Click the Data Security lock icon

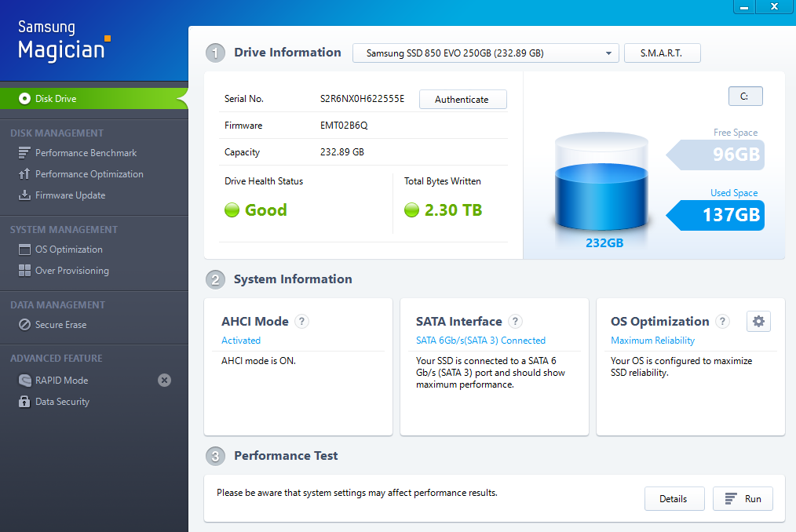coord(24,402)
